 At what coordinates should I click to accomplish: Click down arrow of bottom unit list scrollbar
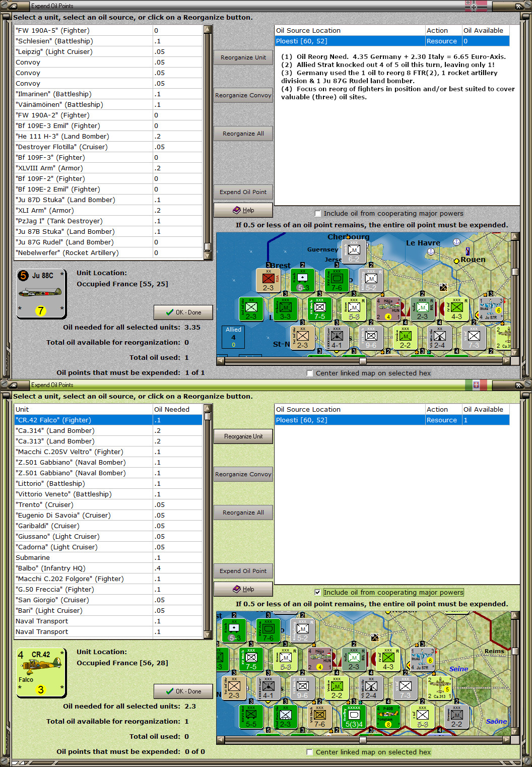click(x=208, y=634)
